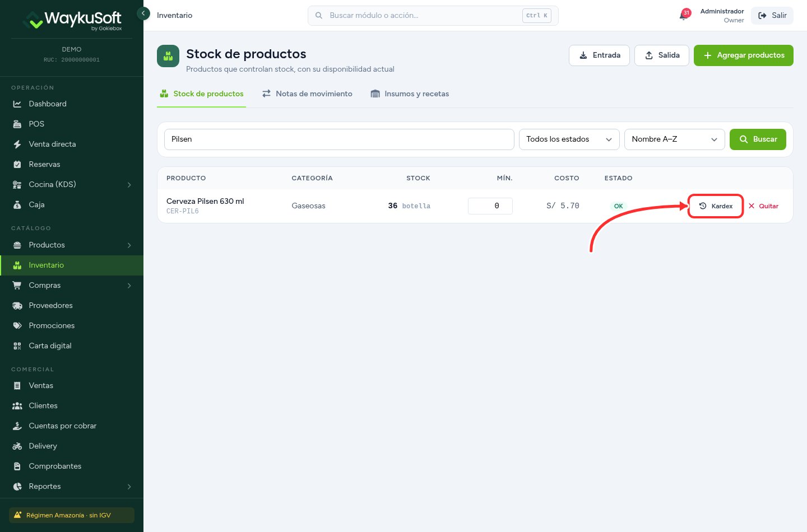This screenshot has width=807, height=532.
Task: Click the Delivery motorcycle icon
Action: click(x=17, y=446)
